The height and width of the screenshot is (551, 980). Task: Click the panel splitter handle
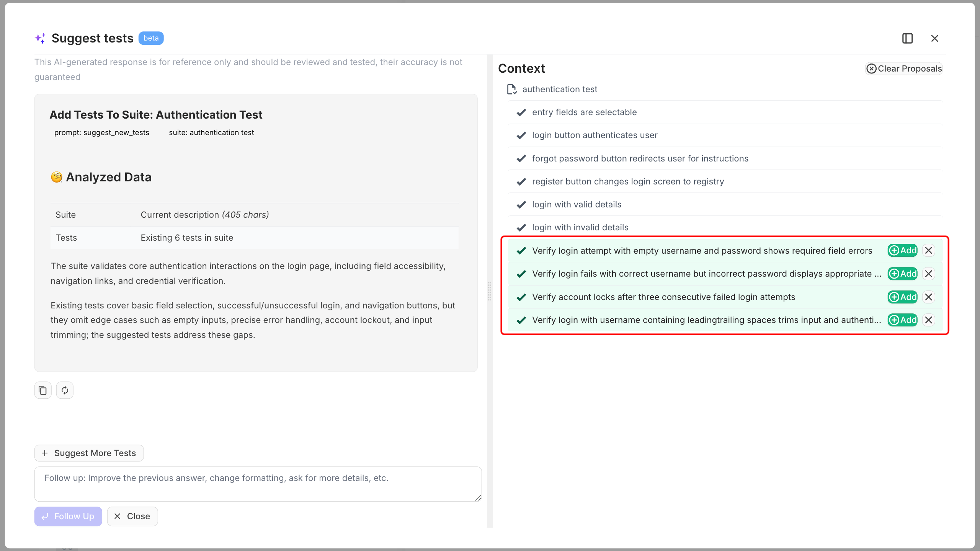coord(490,291)
